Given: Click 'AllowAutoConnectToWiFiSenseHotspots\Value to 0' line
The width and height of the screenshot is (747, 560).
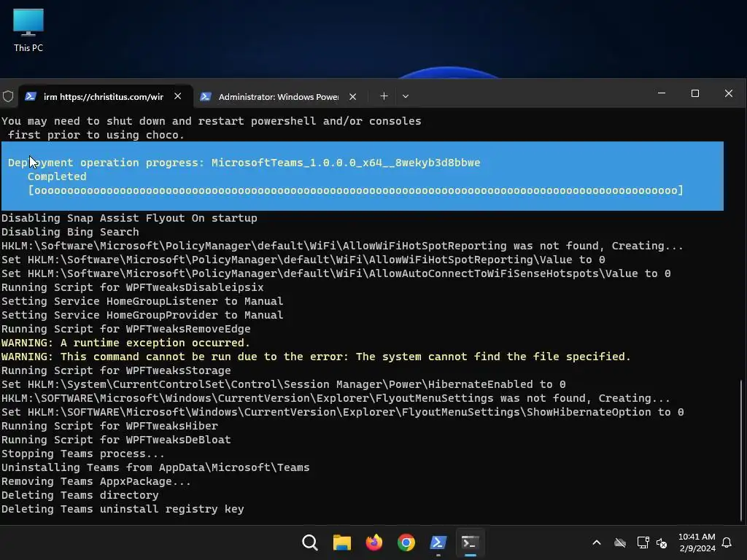Looking at the screenshot, I should 336,273.
